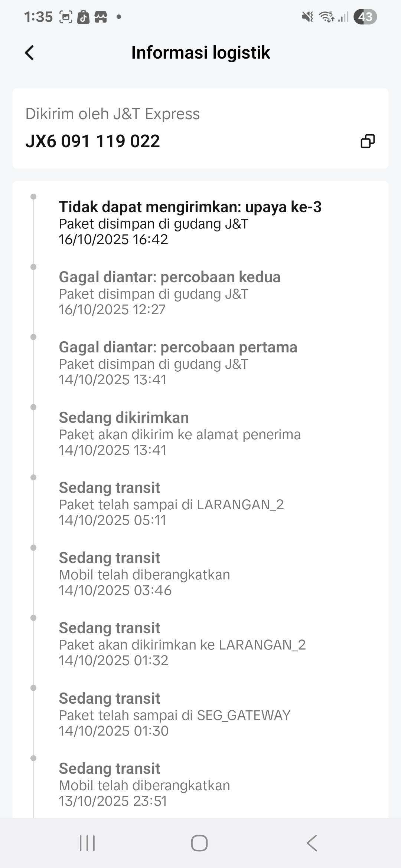Tap 'Paket akan dikirimkan ke LARANGAN_2' entry

pos(182,645)
